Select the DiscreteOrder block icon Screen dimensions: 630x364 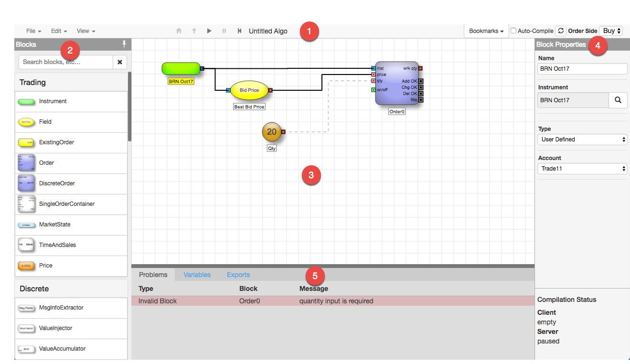tap(26, 183)
